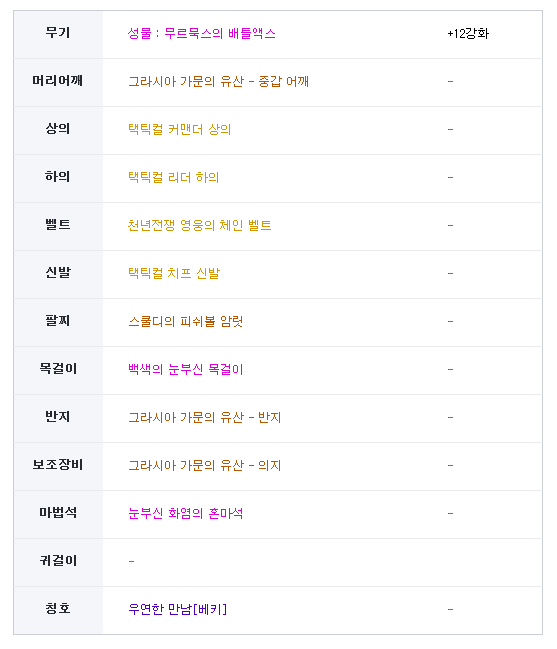Click the 귀걸이 row header
Viewport: 557px width, 649px height.
[58, 561]
